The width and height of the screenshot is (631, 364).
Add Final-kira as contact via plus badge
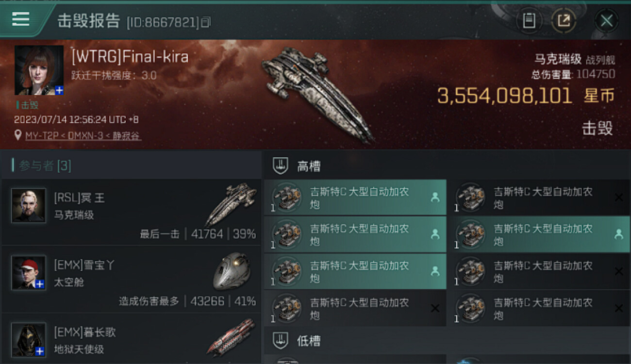(59, 90)
